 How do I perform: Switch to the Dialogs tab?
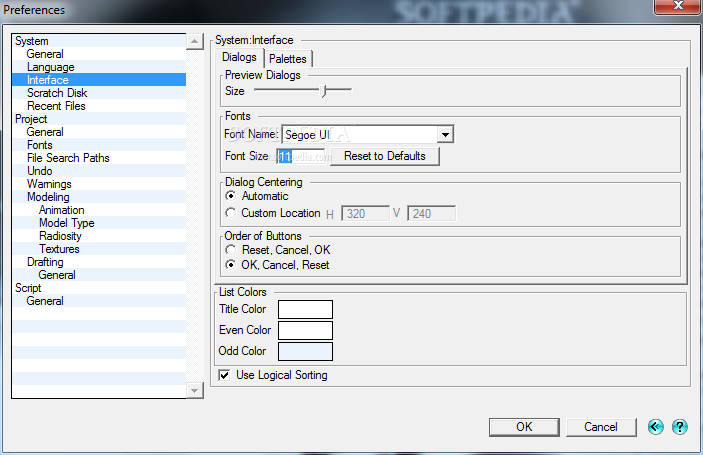tap(239, 57)
